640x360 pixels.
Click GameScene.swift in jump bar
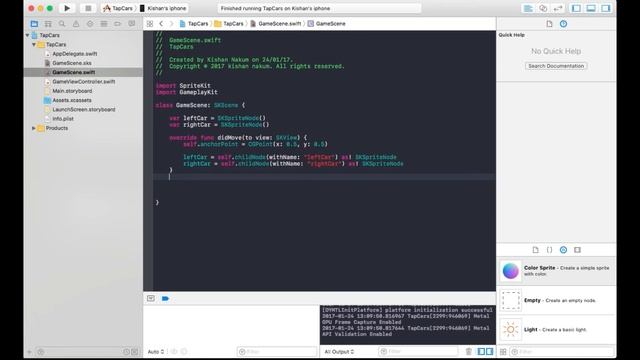click(276, 24)
